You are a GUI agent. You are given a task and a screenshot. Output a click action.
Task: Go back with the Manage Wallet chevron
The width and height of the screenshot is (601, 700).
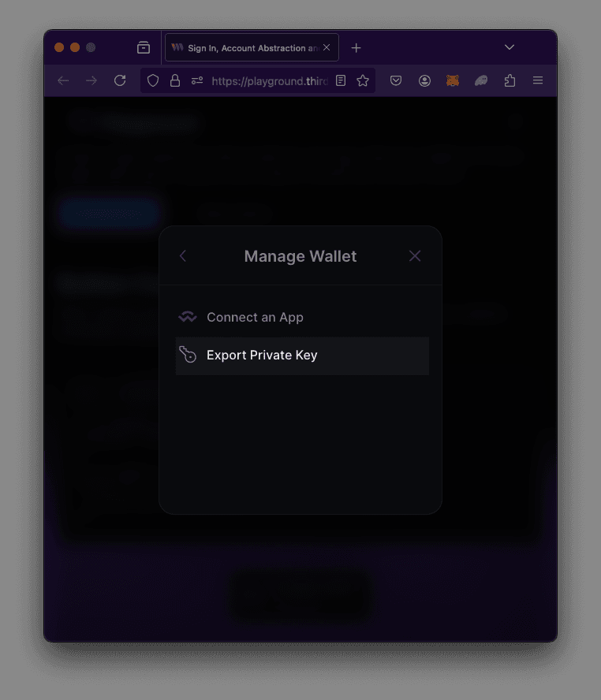point(183,256)
